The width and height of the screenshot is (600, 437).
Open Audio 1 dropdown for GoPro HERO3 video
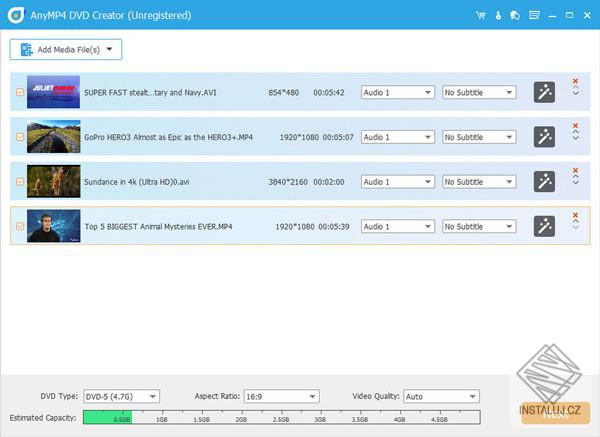click(x=398, y=137)
